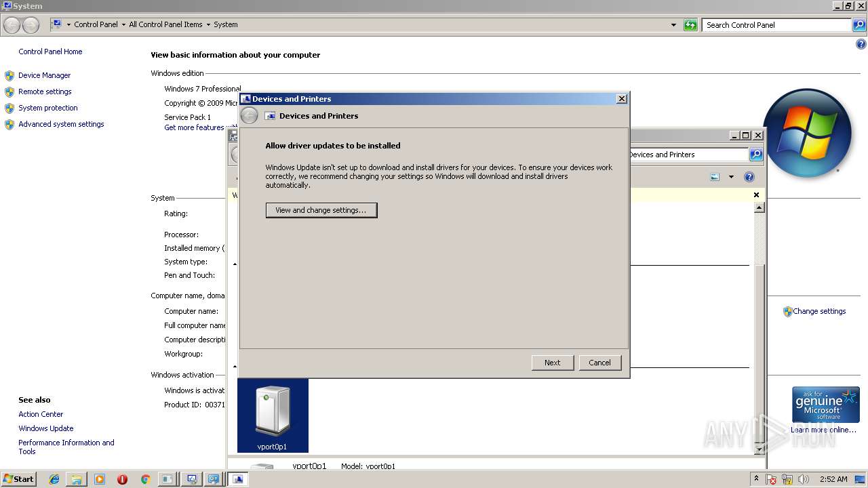The width and height of the screenshot is (868, 488).
Task: Open Action Center under See also
Action: (x=41, y=414)
